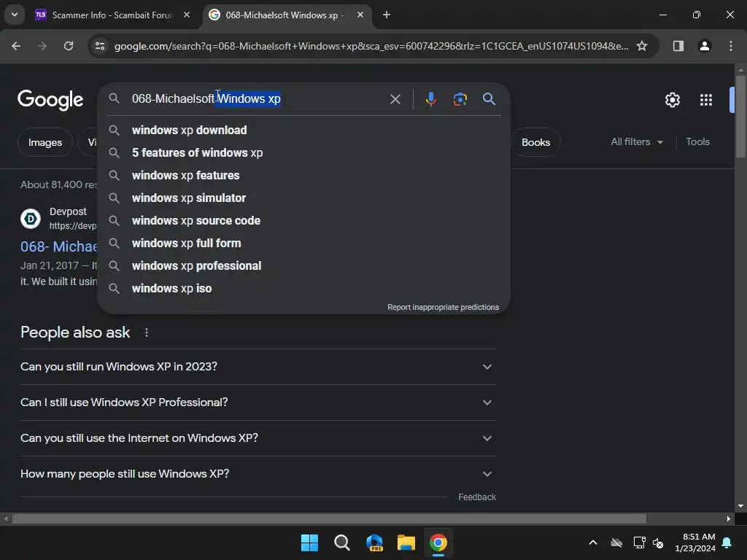
Task: Search by image with Google Lens
Action: (460, 99)
